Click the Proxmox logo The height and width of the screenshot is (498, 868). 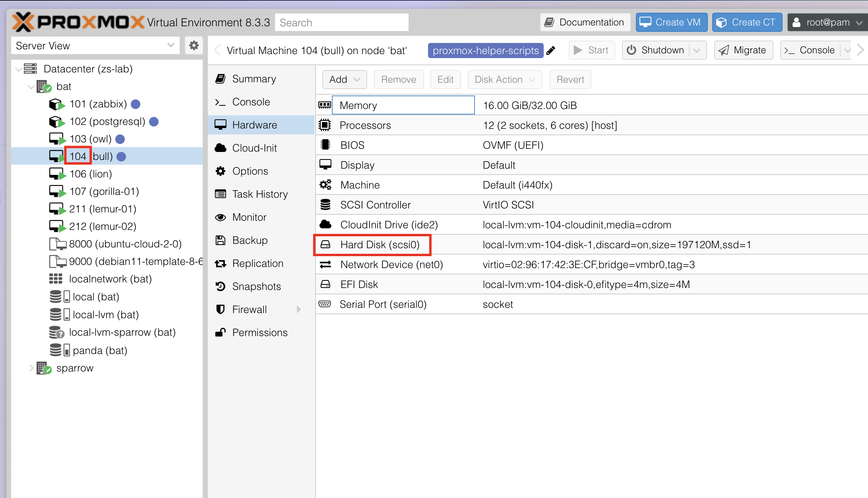pos(78,22)
